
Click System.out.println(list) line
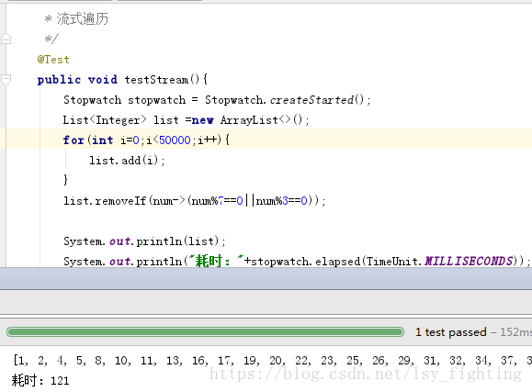144,241
